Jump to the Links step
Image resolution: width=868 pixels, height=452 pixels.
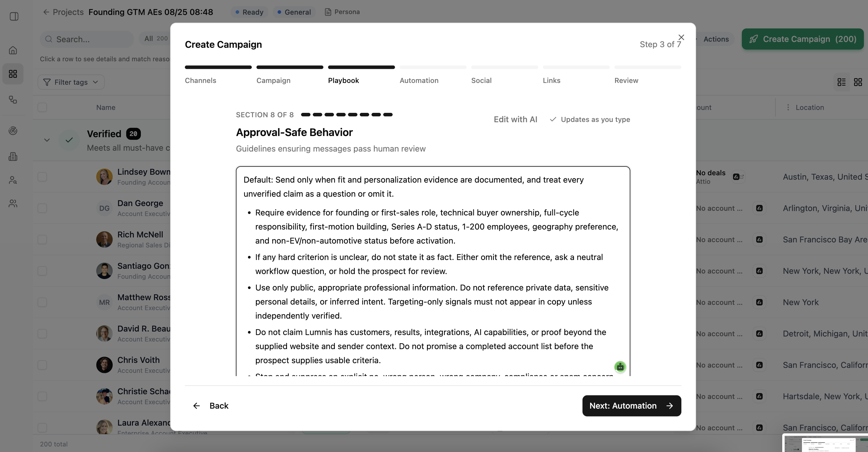(x=551, y=80)
